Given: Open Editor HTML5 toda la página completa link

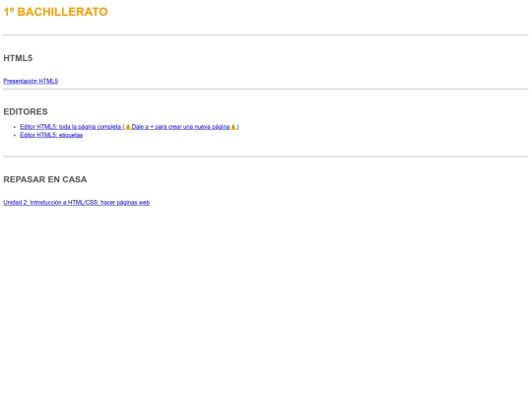Looking at the screenshot, I should [x=129, y=127].
